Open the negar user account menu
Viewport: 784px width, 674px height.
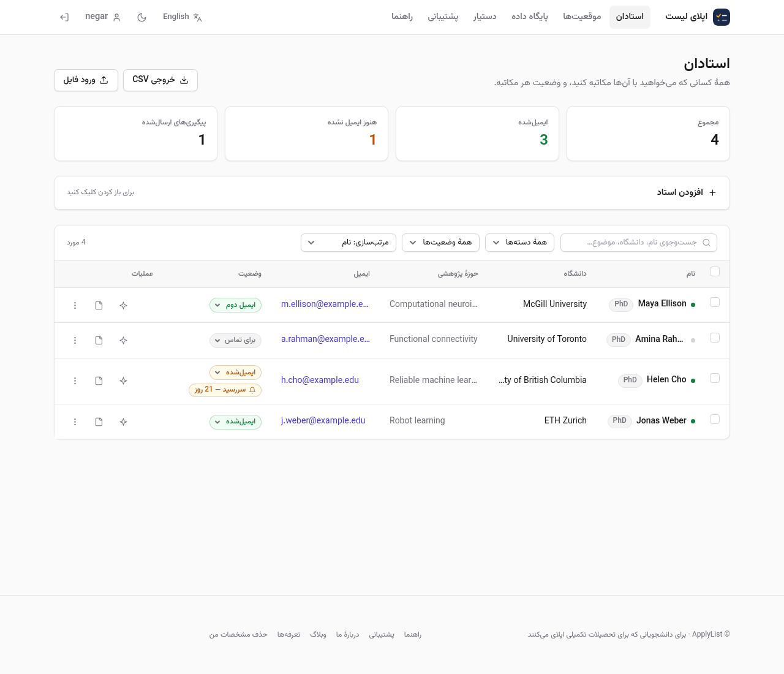pyautogui.click(x=103, y=17)
